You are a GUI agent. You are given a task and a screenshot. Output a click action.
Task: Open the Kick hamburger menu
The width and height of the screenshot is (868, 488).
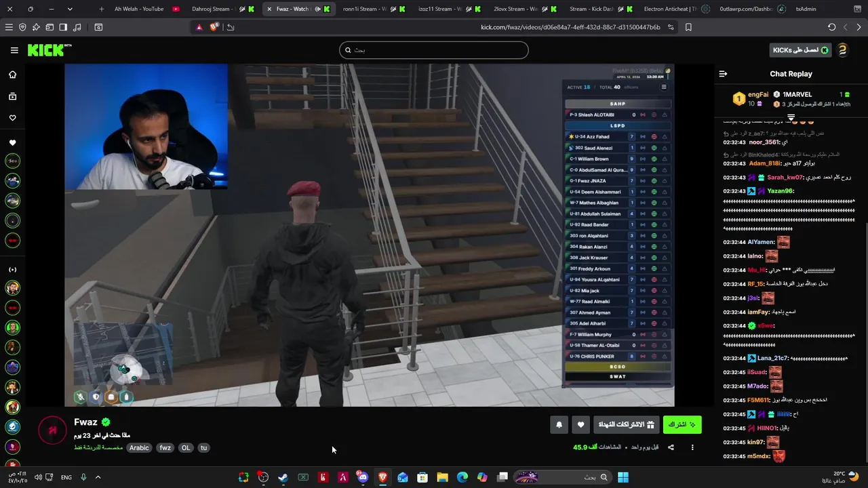(14, 50)
